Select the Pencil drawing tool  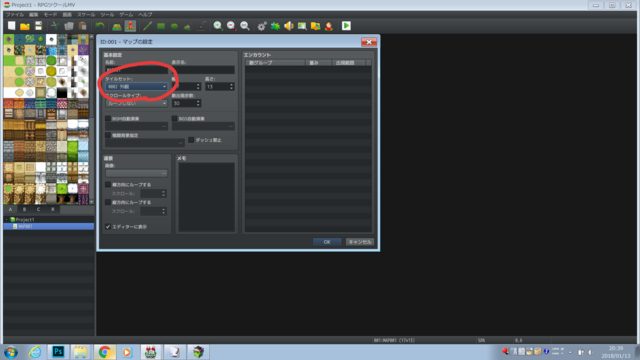(147, 26)
